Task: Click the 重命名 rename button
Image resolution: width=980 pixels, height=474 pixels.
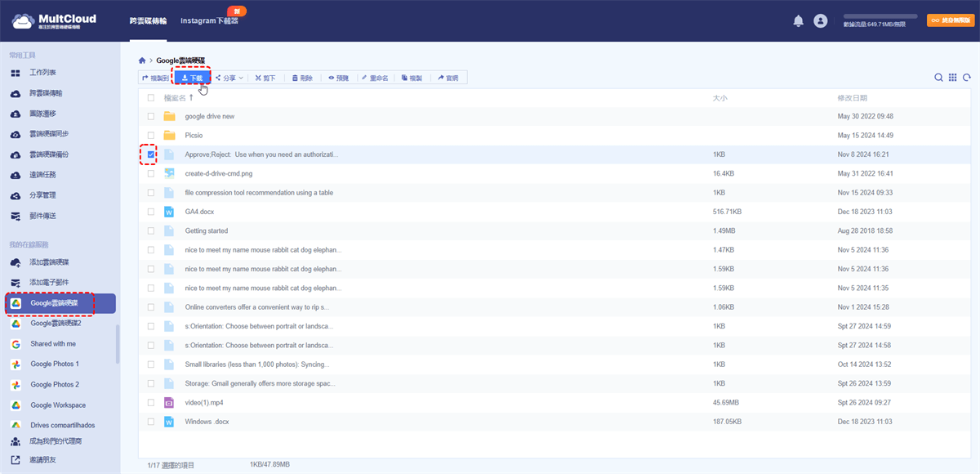Action: click(x=374, y=78)
